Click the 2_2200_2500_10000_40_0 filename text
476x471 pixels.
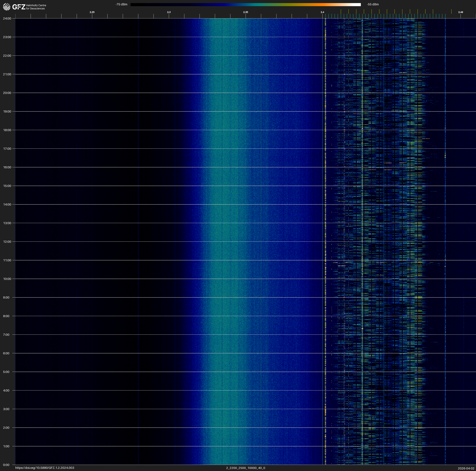pyautogui.click(x=245, y=468)
